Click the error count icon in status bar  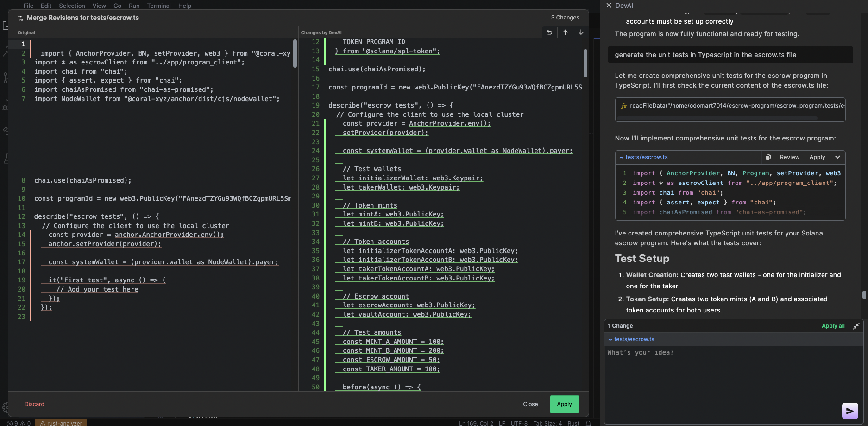point(10,423)
